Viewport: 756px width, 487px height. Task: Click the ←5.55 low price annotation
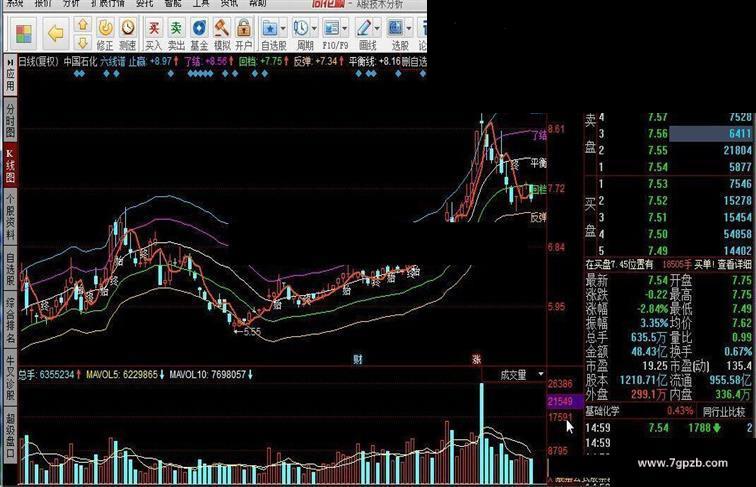247,332
